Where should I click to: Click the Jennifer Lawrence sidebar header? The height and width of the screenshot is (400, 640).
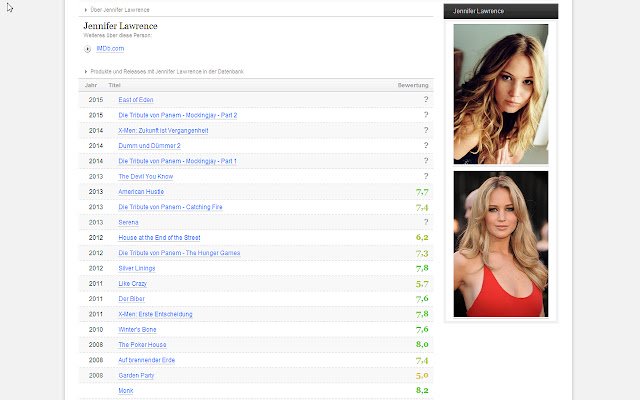coord(501,11)
